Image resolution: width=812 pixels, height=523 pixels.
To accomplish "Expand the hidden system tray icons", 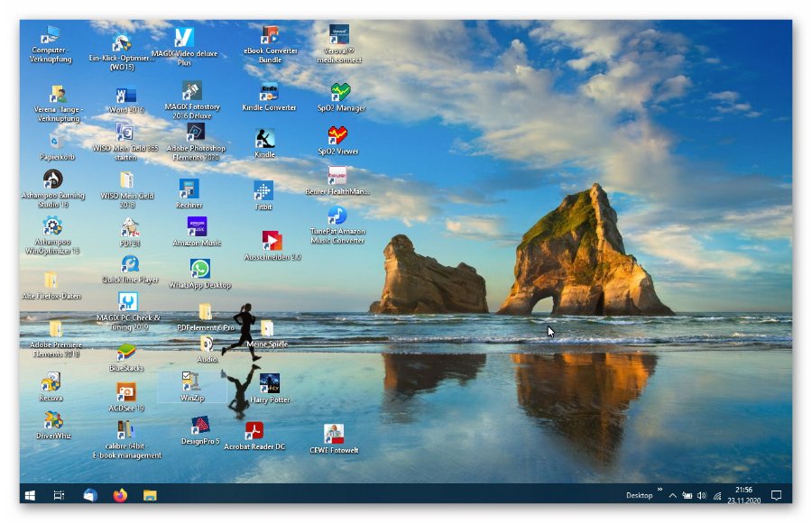I will tap(672, 496).
